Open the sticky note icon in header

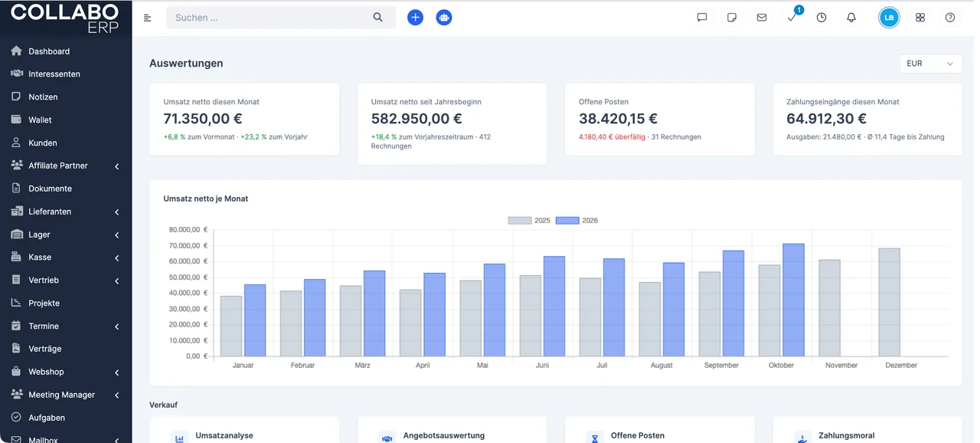coord(732,18)
